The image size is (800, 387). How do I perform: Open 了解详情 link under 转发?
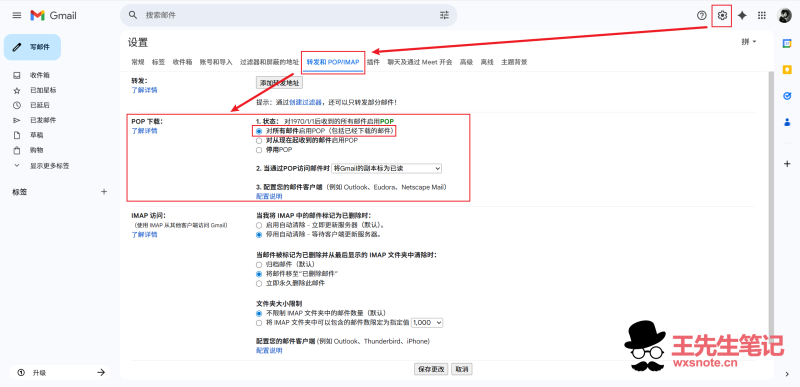point(144,90)
